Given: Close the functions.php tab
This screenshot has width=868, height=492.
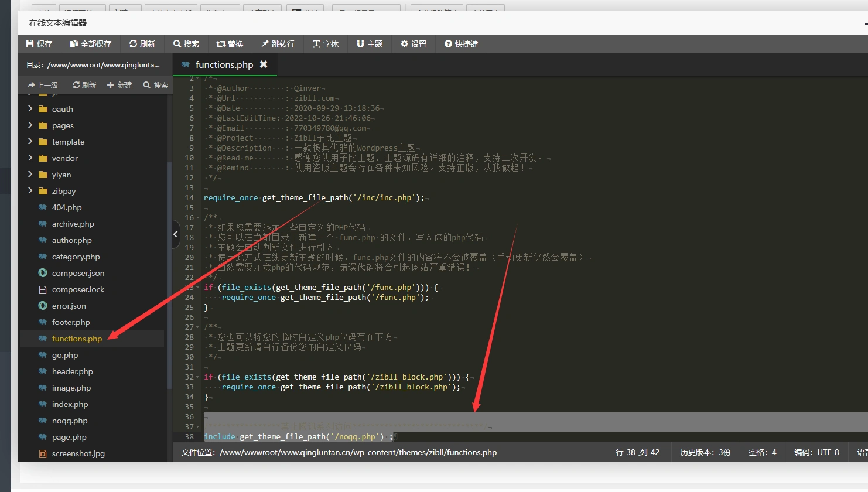Looking at the screenshot, I should tap(264, 64).
